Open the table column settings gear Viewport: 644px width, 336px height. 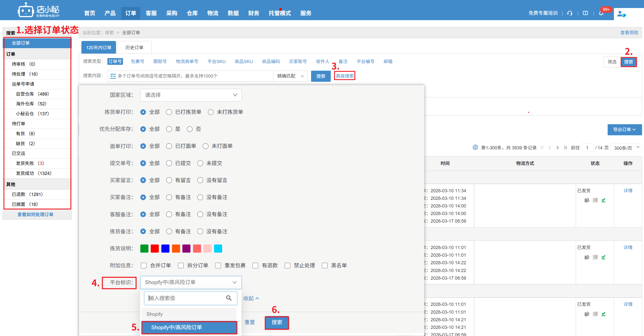[475, 147]
